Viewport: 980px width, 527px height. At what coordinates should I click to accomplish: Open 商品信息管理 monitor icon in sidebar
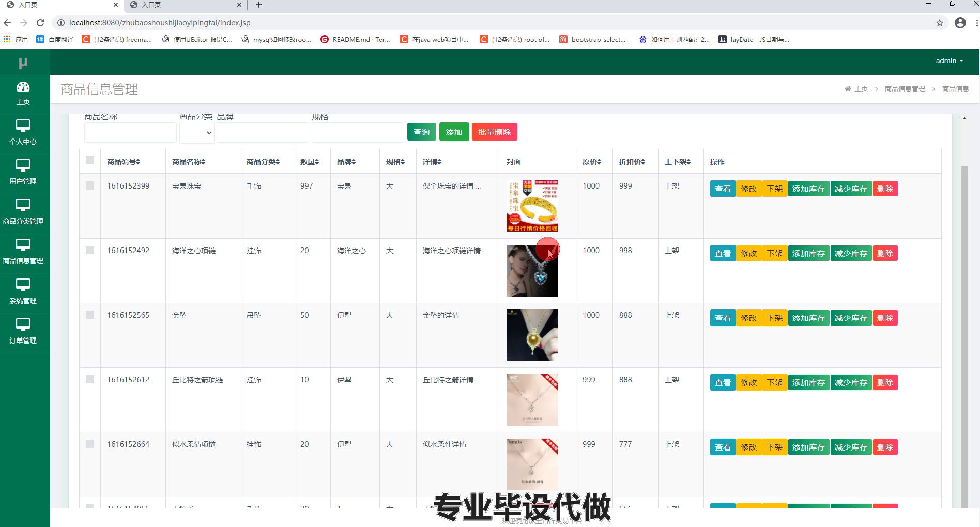(x=23, y=245)
